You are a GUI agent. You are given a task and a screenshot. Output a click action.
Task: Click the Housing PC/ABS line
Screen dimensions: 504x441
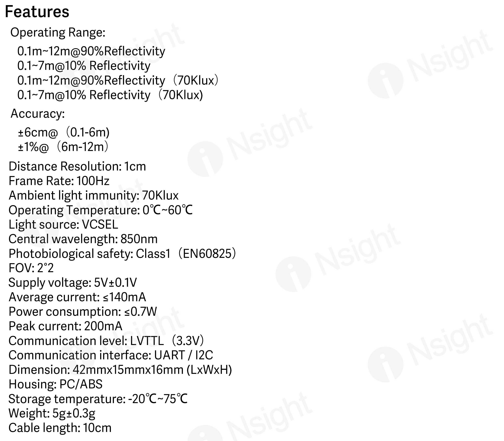tap(55, 384)
